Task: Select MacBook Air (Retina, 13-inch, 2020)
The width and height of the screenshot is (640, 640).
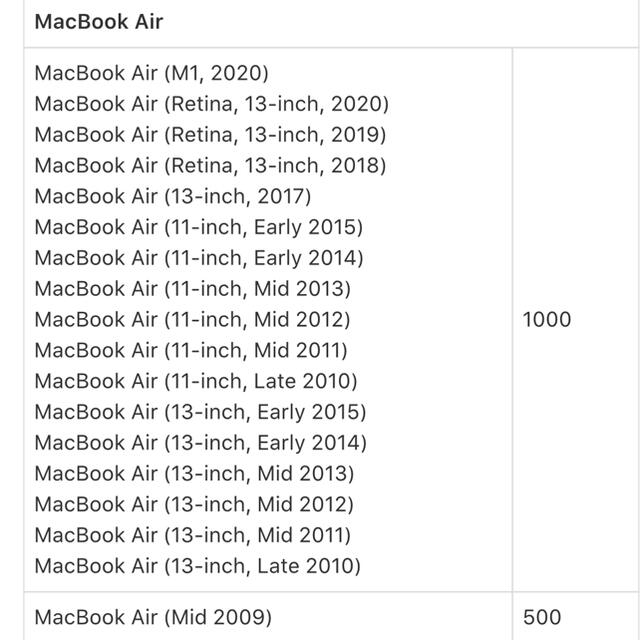Action: (x=211, y=104)
